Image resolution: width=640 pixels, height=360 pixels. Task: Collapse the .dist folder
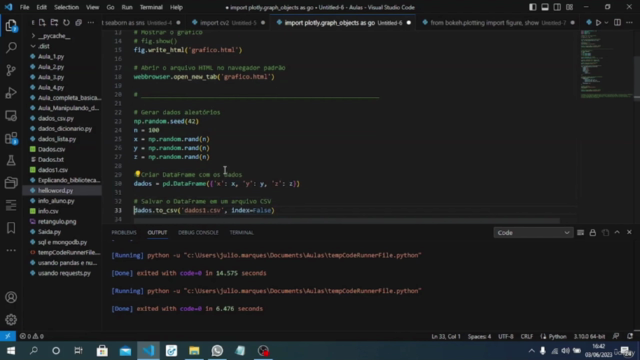[43, 46]
